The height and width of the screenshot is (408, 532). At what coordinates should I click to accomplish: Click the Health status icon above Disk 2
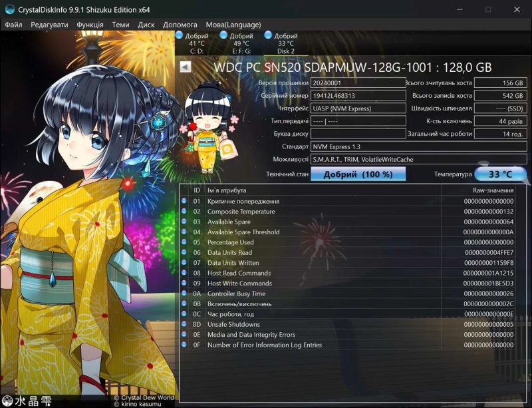point(268,35)
